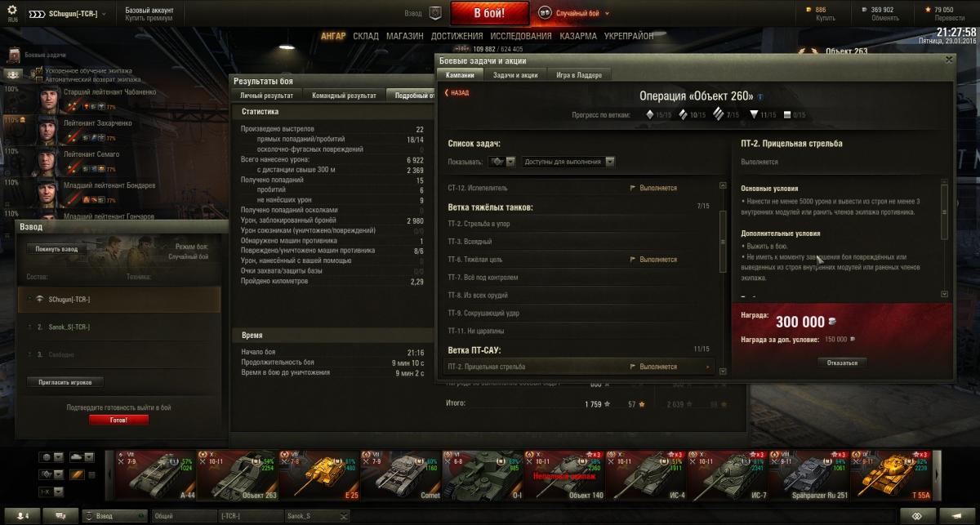The height and width of the screenshot is (525, 980).
Task: Open the Показывать vehicle-type dropdown
Action: (501, 162)
